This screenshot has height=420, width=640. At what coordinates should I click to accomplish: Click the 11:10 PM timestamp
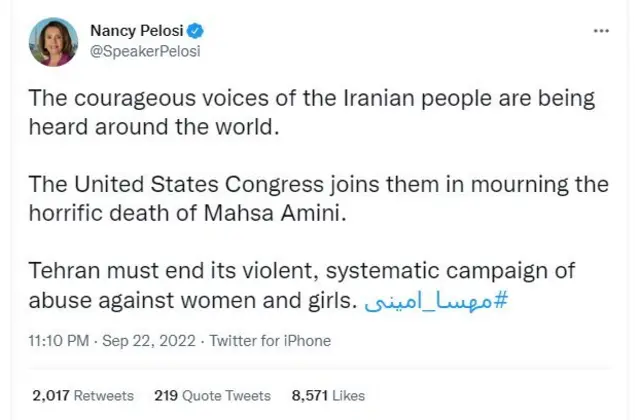pyautogui.click(x=60, y=341)
